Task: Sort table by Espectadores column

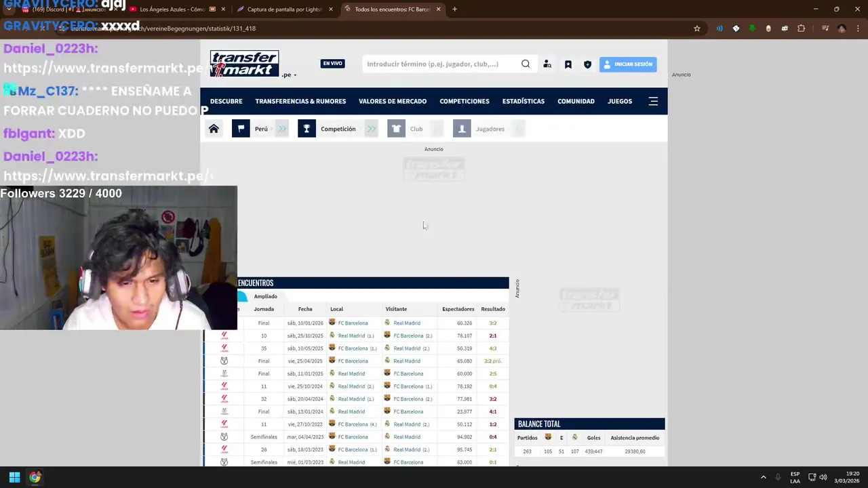Action: [x=458, y=309]
